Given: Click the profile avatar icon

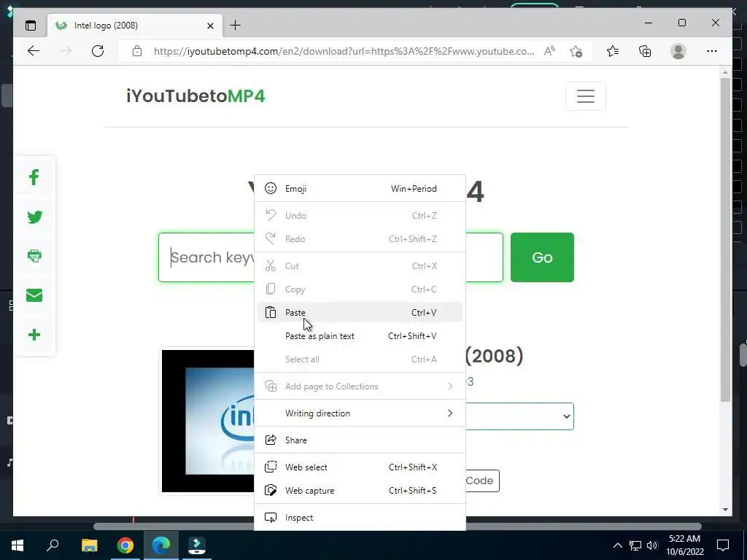Looking at the screenshot, I should (678, 51).
